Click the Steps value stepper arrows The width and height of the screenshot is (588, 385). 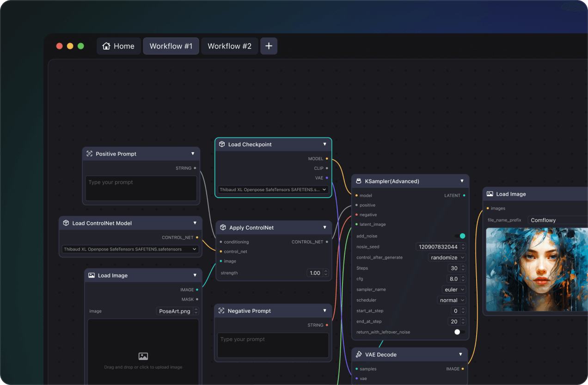click(x=463, y=268)
